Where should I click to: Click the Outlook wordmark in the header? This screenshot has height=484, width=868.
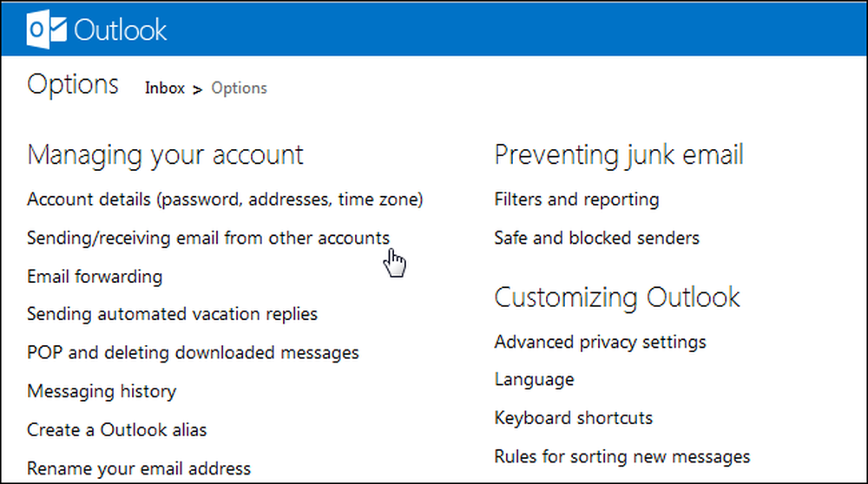pyautogui.click(x=120, y=29)
